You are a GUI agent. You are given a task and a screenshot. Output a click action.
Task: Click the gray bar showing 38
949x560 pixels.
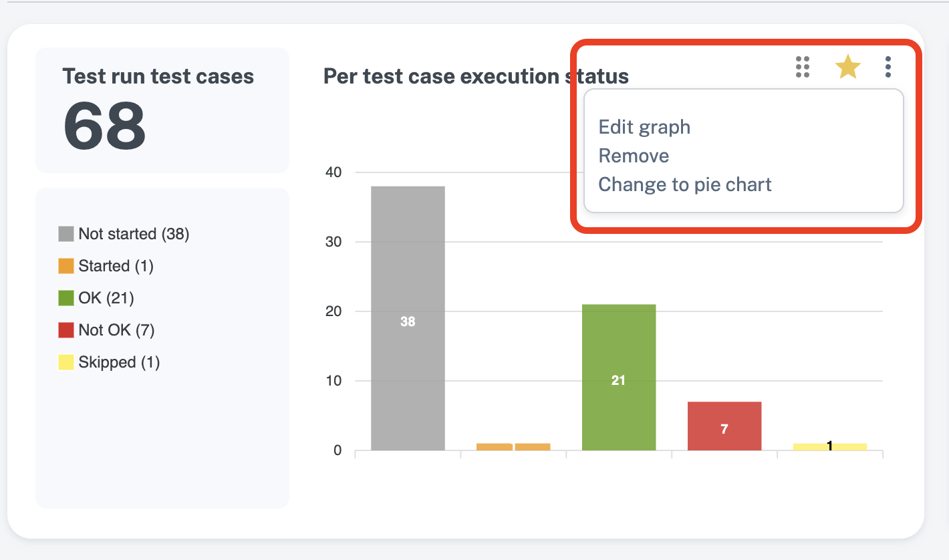coord(408,318)
